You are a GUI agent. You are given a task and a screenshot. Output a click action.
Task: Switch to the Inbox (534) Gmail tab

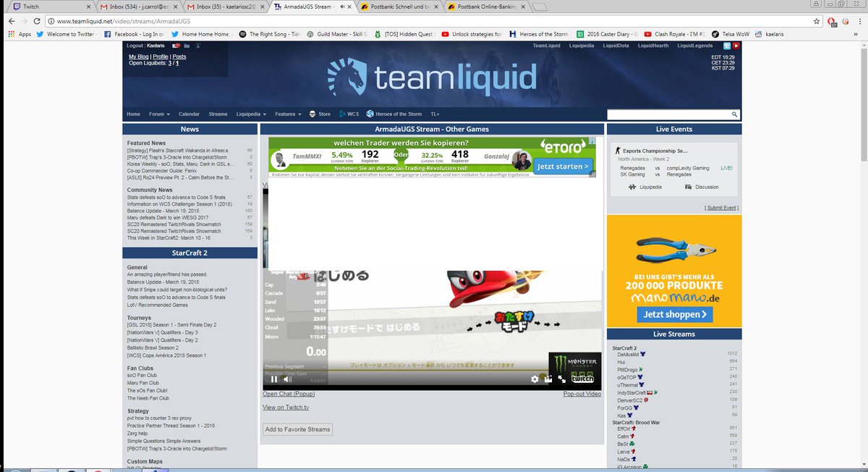click(136, 7)
